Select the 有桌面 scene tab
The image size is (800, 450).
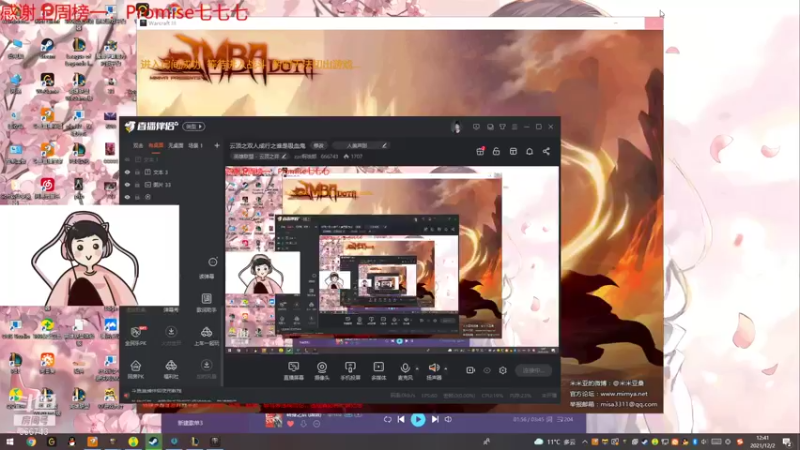(x=156, y=145)
